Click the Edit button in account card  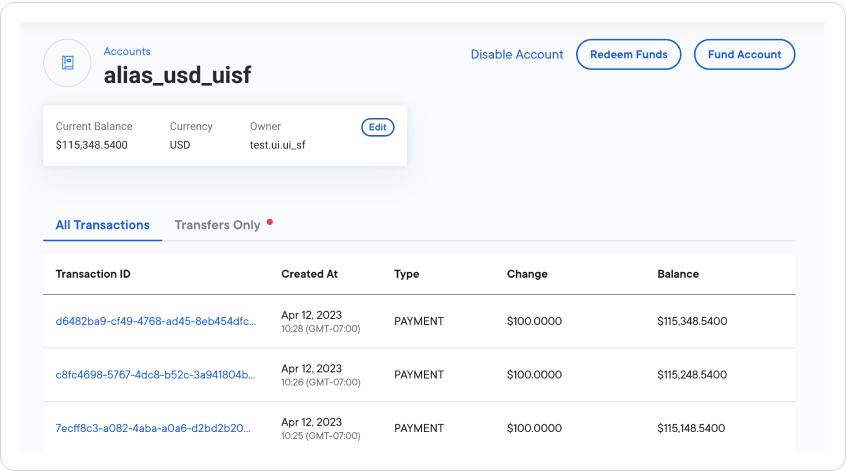point(377,127)
